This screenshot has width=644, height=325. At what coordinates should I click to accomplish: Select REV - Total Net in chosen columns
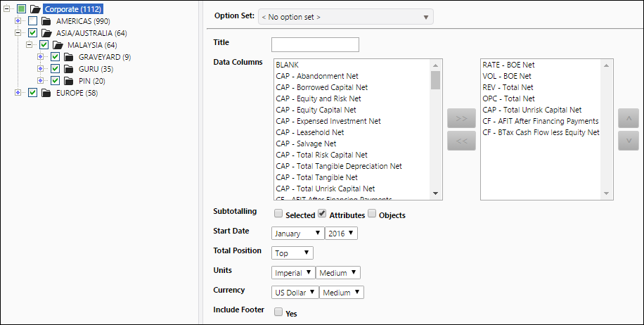pos(508,87)
